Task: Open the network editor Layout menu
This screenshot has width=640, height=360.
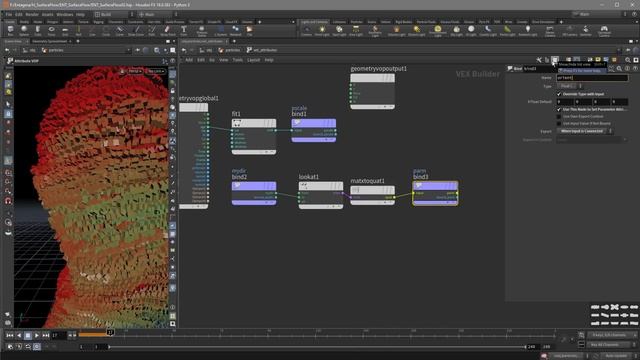Action: [253, 60]
